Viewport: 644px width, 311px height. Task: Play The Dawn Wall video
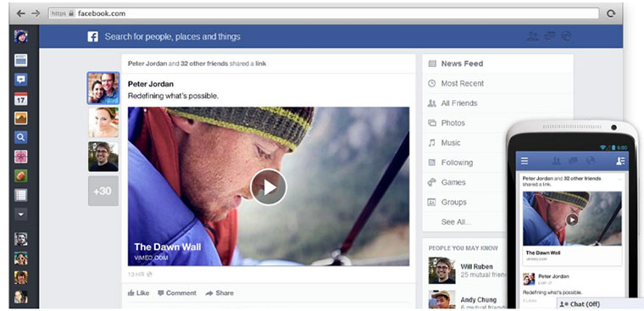[x=269, y=187]
